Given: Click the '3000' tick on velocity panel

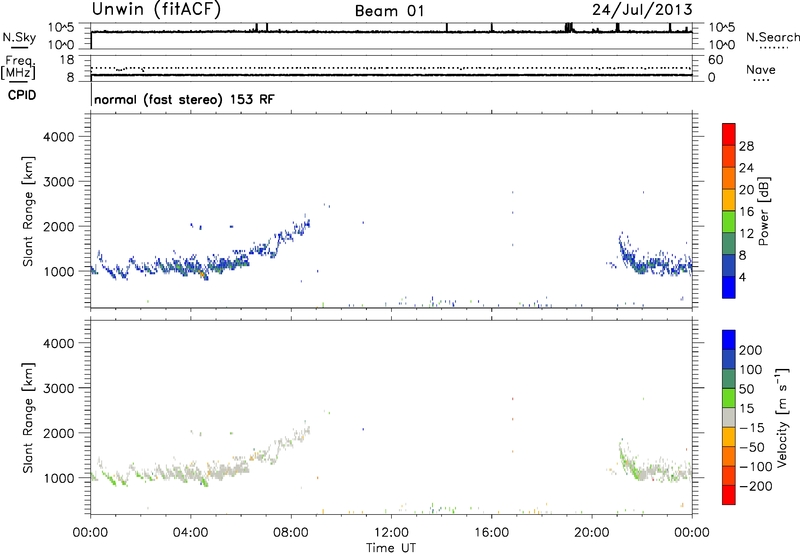Looking at the screenshot, I should click(x=58, y=388).
